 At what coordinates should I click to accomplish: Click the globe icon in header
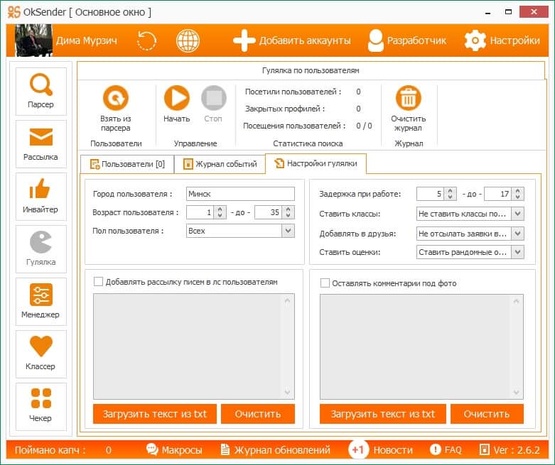(188, 41)
